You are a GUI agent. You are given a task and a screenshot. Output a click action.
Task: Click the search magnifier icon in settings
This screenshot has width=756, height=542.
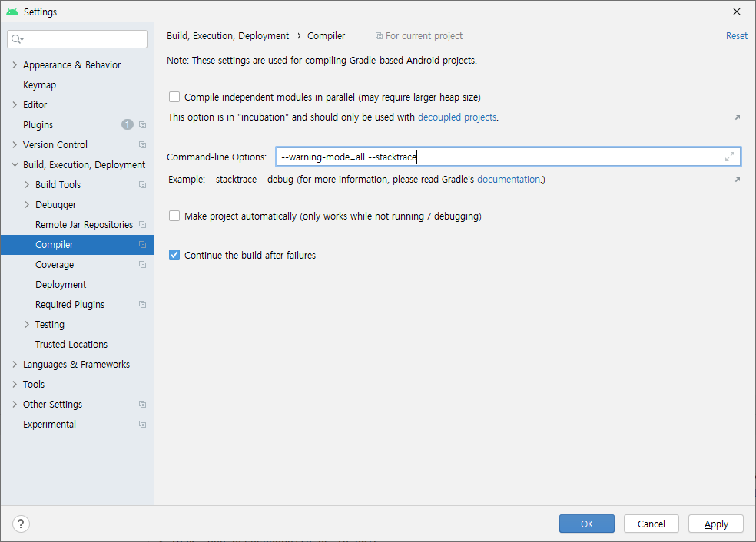pyautogui.click(x=17, y=39)
